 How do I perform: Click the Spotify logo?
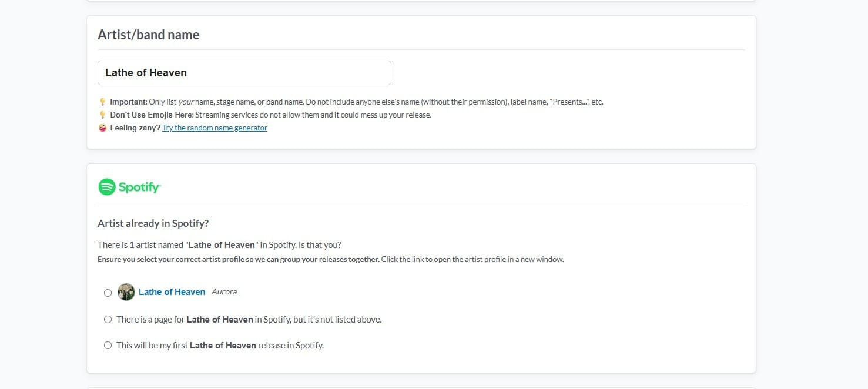pos(129,187)
